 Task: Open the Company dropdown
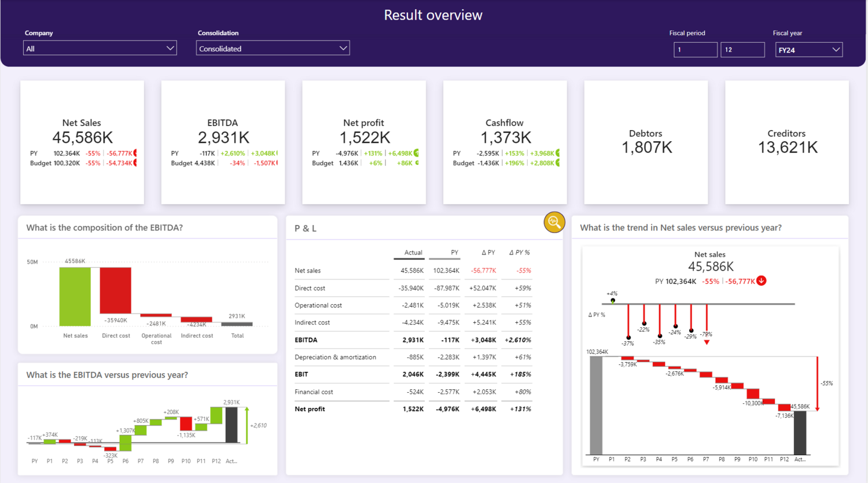(x=100, y=49)
